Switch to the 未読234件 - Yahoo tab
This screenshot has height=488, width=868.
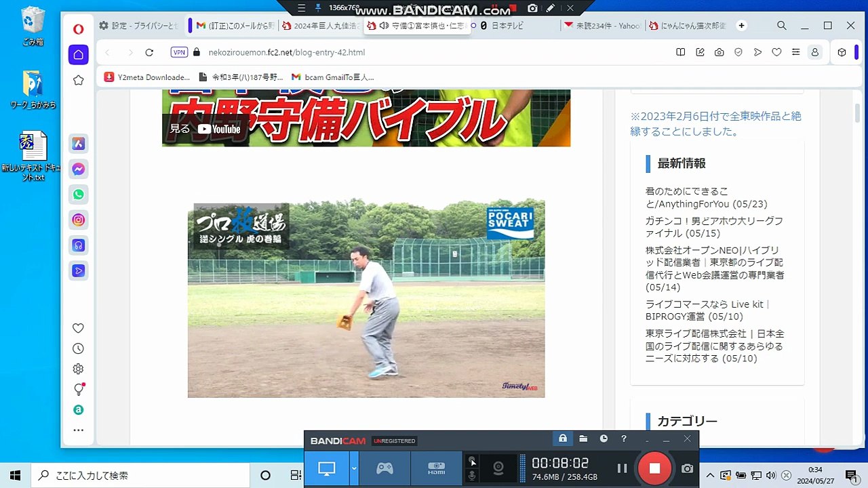click(x=601, y=26)
